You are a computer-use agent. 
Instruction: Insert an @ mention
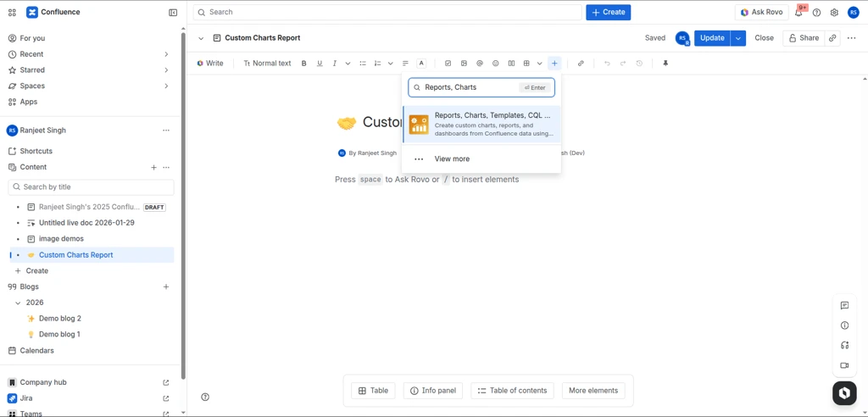(x=480, y=63)
